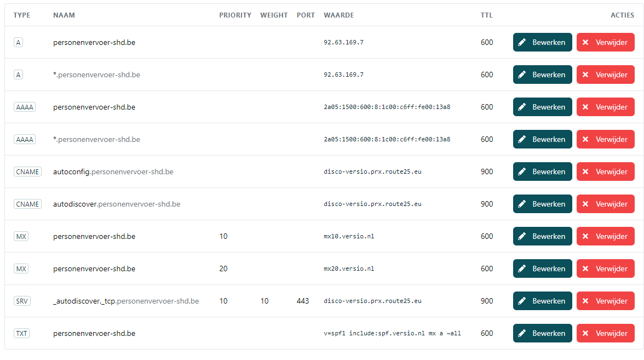
Task: Click X icon on first A record
Action: (585, 42)
